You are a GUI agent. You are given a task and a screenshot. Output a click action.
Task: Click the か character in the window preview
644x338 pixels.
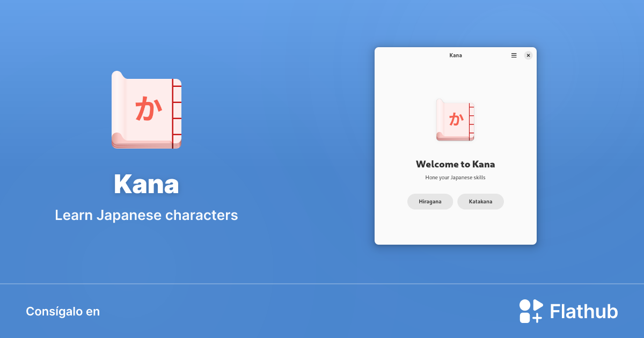[x=457, y=120]
